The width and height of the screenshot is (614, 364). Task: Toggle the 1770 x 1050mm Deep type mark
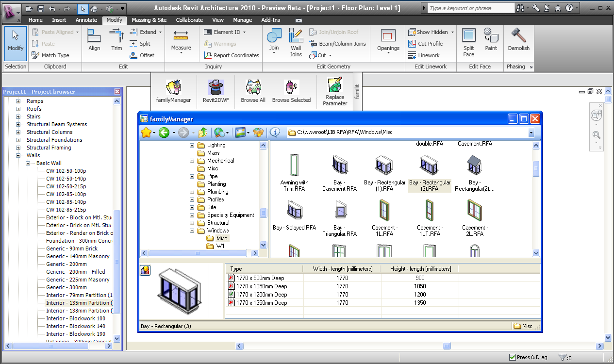232,286
